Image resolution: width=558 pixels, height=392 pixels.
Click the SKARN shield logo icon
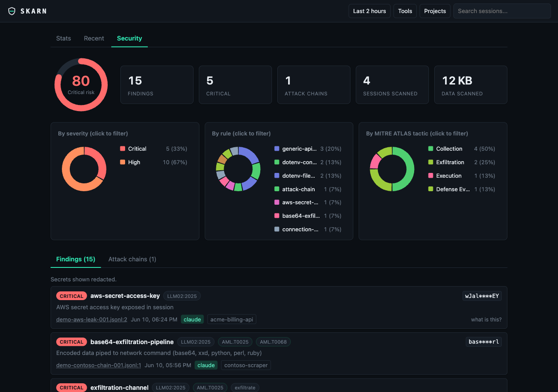[12, 11]
